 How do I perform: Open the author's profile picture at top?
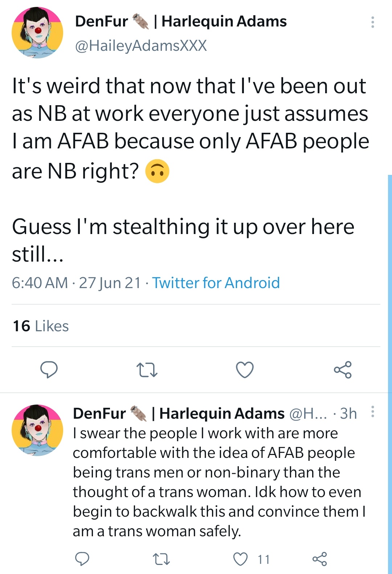pos(37,33)
